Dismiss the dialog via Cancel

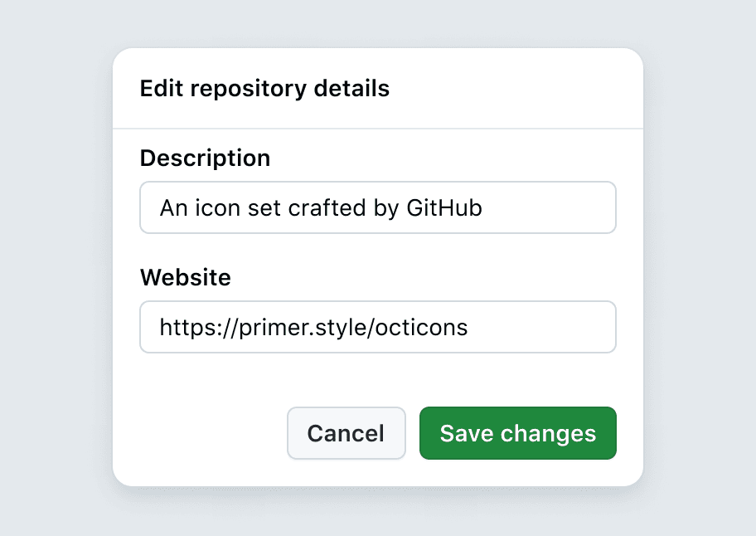(346, 433)
